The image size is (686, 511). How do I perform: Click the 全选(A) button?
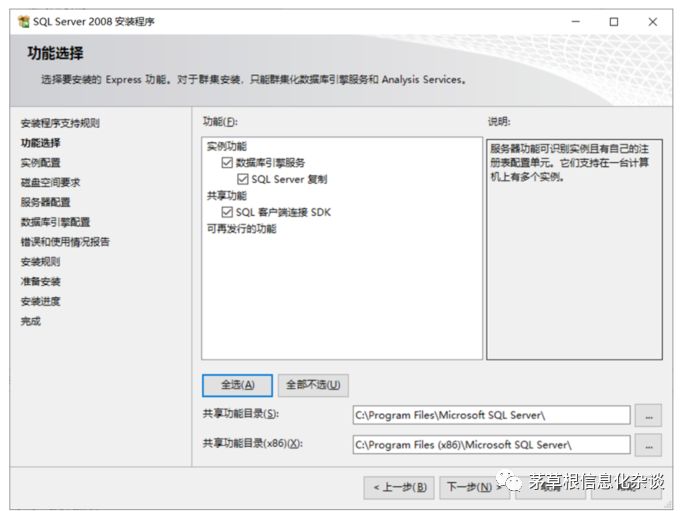(238, 385)
